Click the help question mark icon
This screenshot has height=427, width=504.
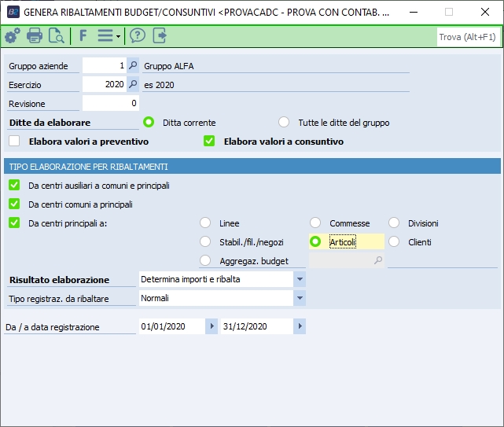pos(138,36)
